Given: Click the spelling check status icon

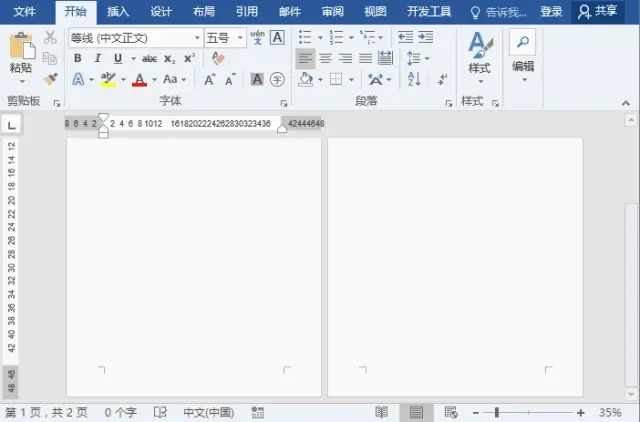Looking at the screenshot, I should pos(160,412).
